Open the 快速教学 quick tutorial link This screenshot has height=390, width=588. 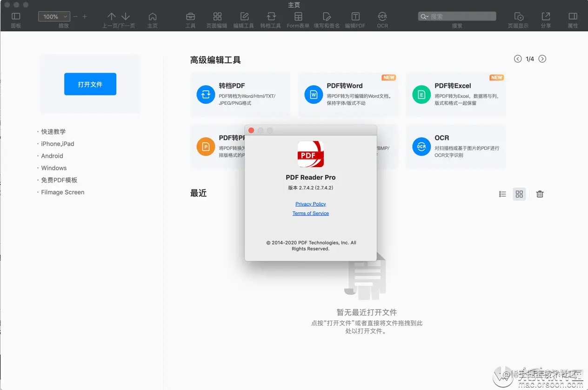(x=53, y=132)
